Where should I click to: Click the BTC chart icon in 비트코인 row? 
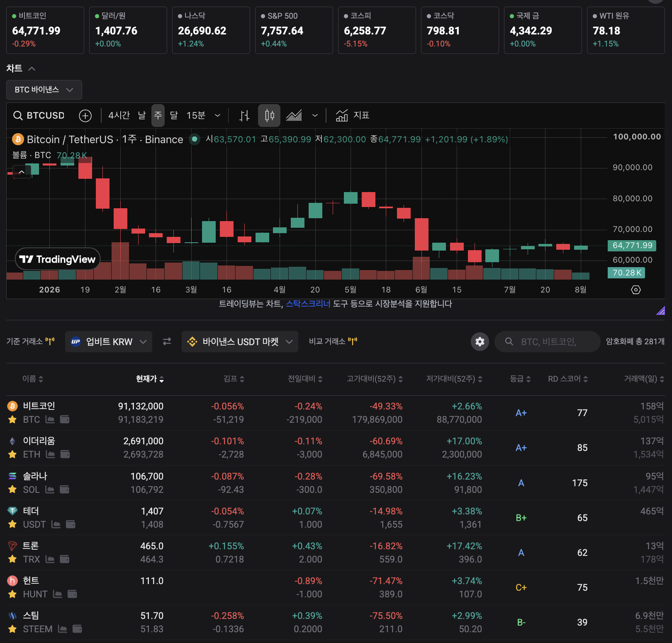point(50,419)
